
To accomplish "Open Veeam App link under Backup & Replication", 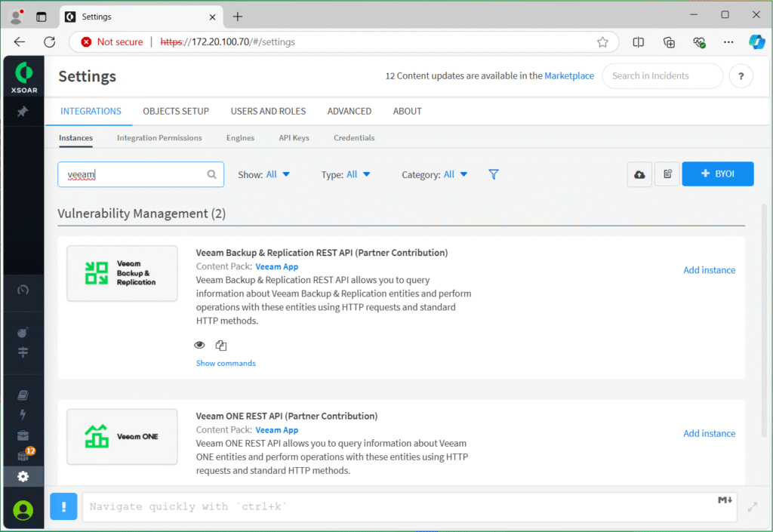I will point(276,266).
